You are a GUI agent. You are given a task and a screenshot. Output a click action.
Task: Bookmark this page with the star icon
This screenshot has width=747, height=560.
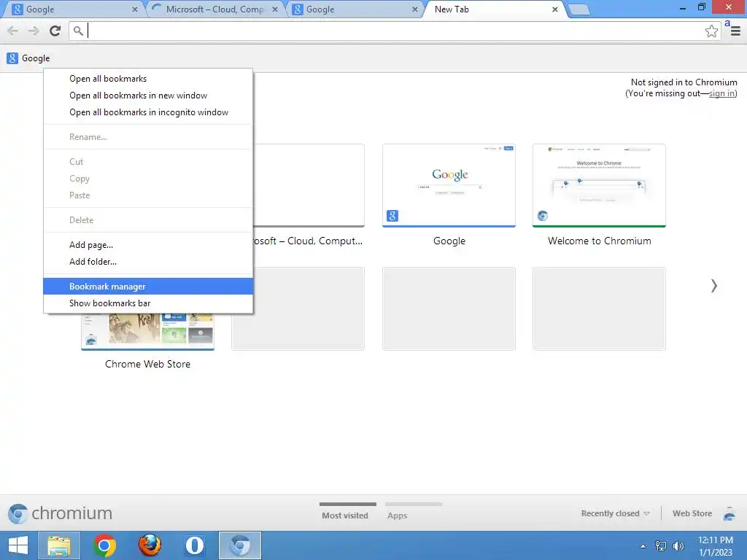click(x=711, y=31)
